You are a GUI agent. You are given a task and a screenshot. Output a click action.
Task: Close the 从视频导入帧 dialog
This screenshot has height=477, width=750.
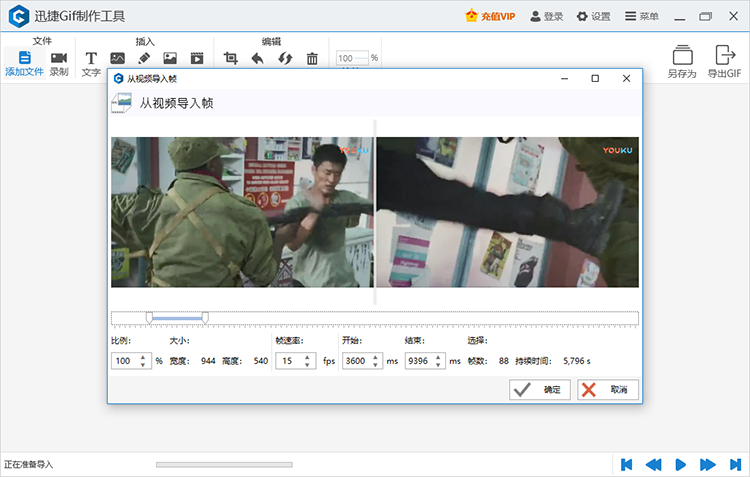[x=626, y=78]
